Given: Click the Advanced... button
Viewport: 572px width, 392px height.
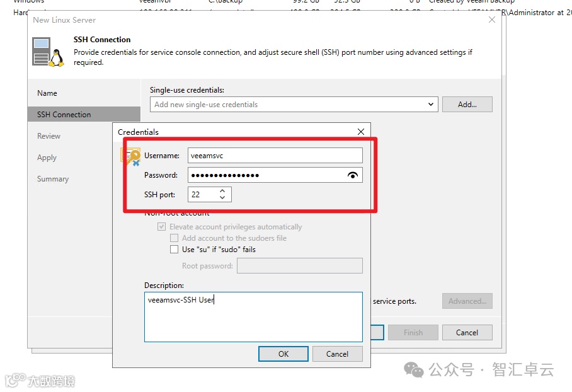Looking at the screenshot, I should pyautogui.click(x=467, y=301).
